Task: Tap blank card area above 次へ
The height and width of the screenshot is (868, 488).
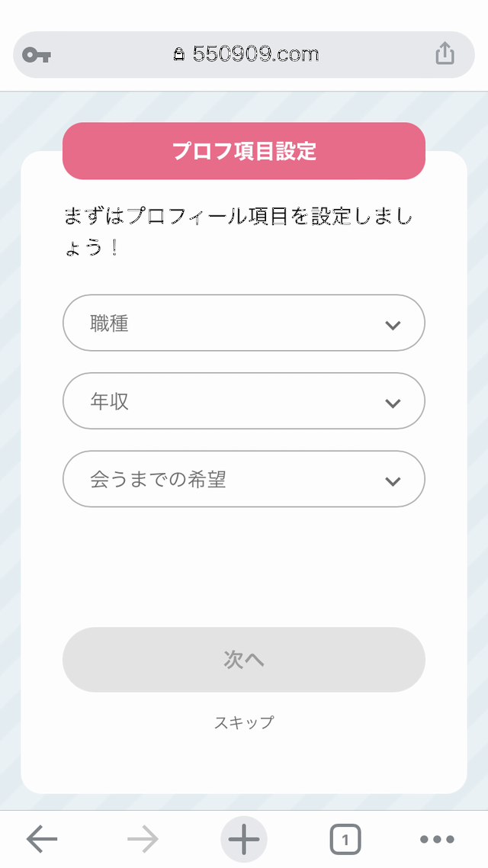Action: [244, 568]
